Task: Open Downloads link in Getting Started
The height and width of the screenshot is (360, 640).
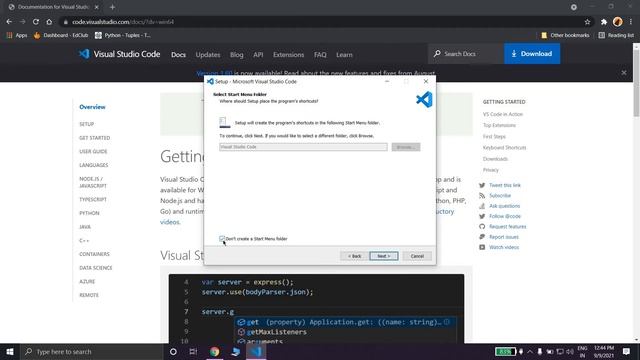Action: tap(495, 159)
